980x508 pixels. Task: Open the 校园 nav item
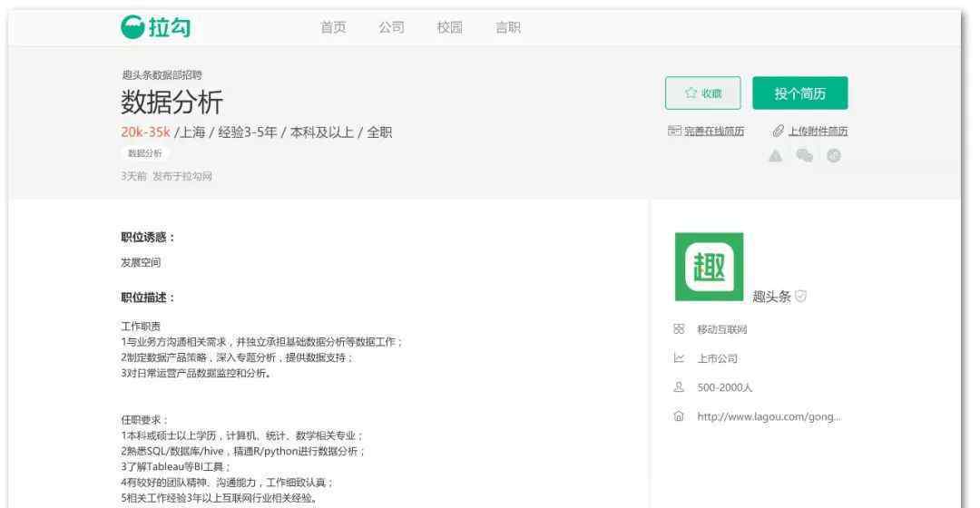pos(450,27)
